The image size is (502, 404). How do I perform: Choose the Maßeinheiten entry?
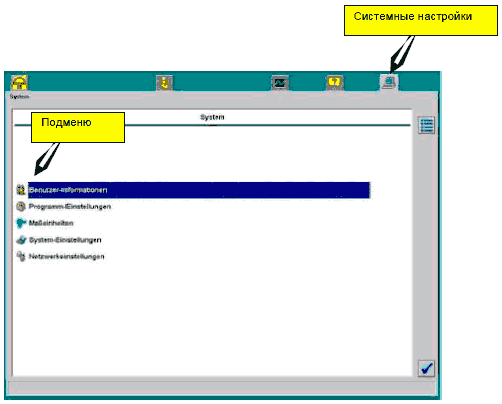point(51,223)
